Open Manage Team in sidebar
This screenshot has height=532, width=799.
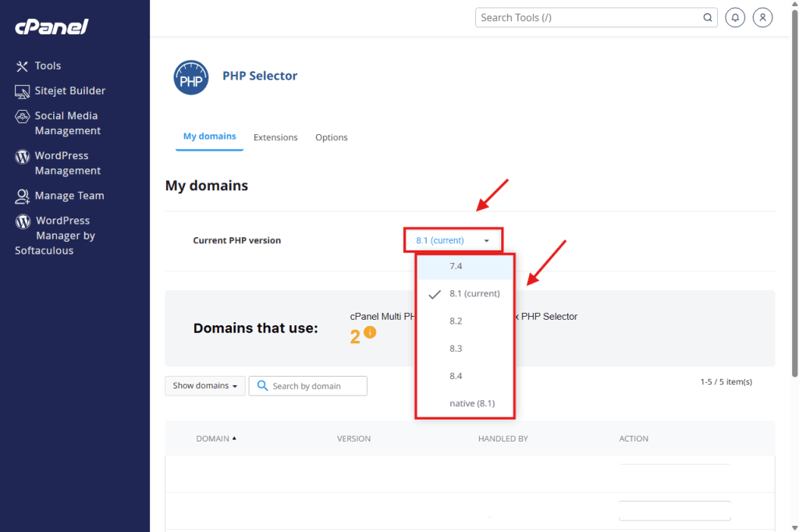pyautogui.click(x=69, y=196)
